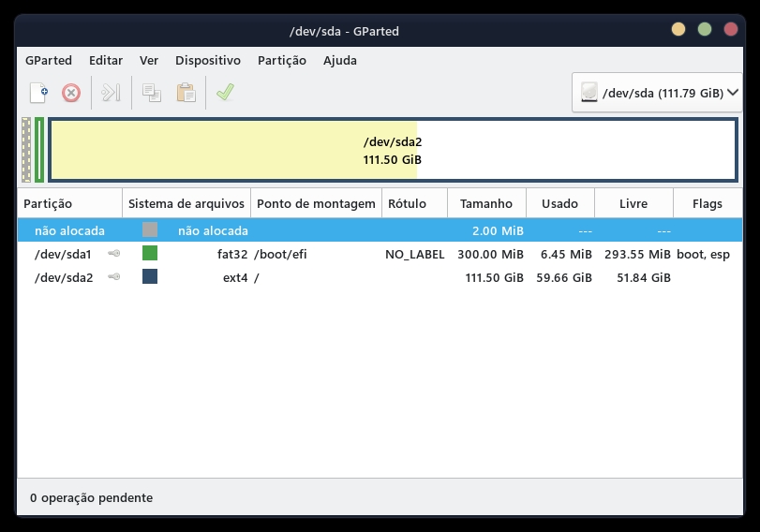Screen dimensions: 760x532
Task: Click the 6.45 MiB used value
Action: coord(566,254)
